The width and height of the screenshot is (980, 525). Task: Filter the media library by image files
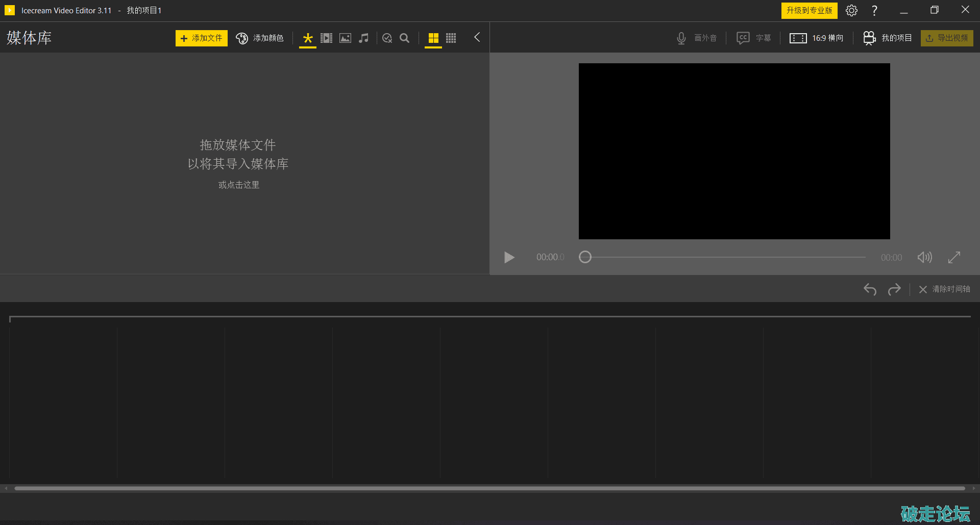click(x=345, y=38)
